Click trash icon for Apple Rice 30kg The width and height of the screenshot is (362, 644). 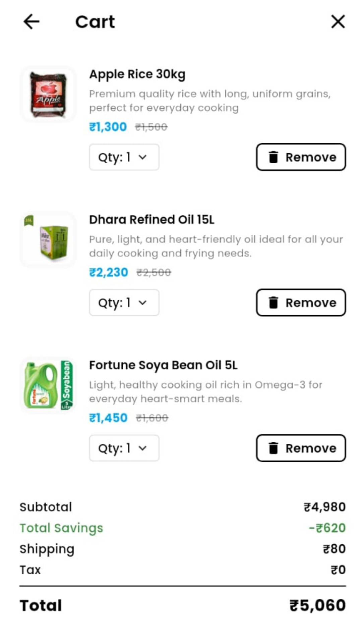[x=274, y=157]
